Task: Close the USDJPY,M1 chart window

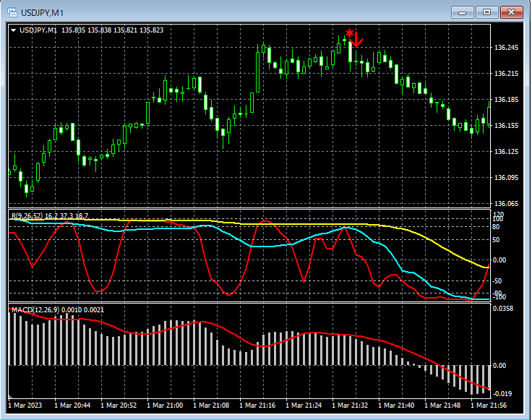Action: 511,12
